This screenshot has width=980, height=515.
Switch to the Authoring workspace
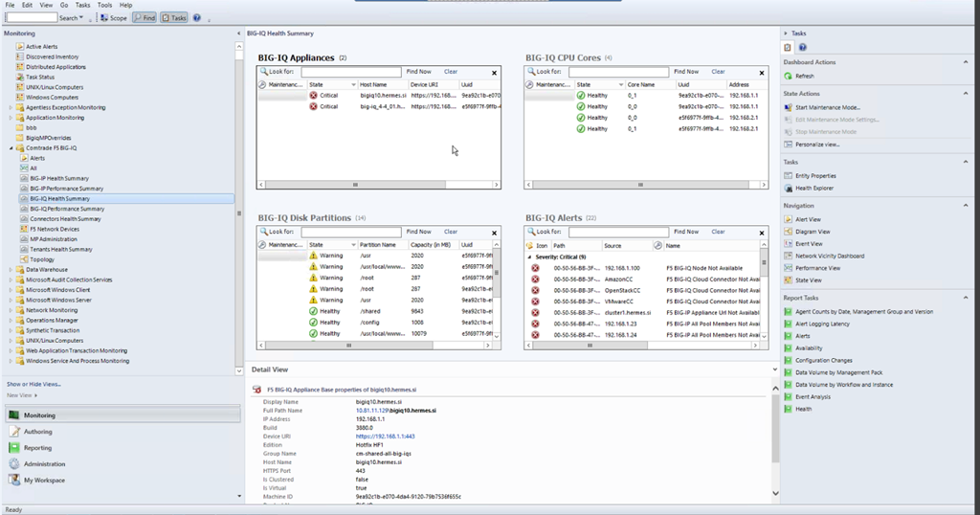tap(38, 432)
